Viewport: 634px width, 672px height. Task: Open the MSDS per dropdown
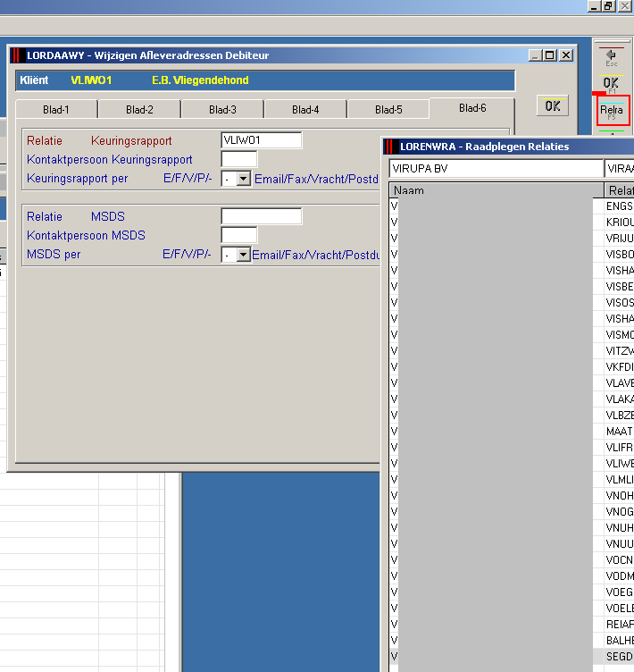[243, 255]
